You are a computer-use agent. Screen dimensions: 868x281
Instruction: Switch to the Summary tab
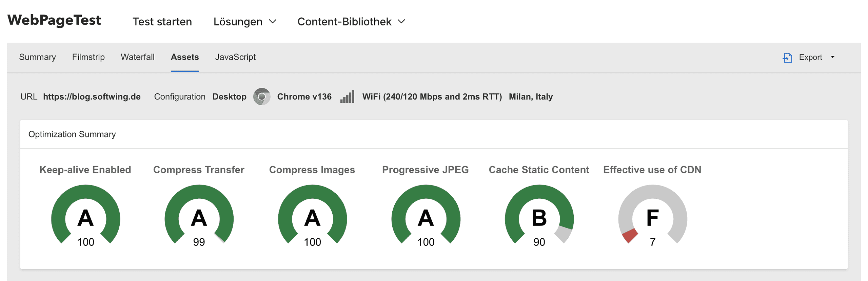[x=37, y=57]
